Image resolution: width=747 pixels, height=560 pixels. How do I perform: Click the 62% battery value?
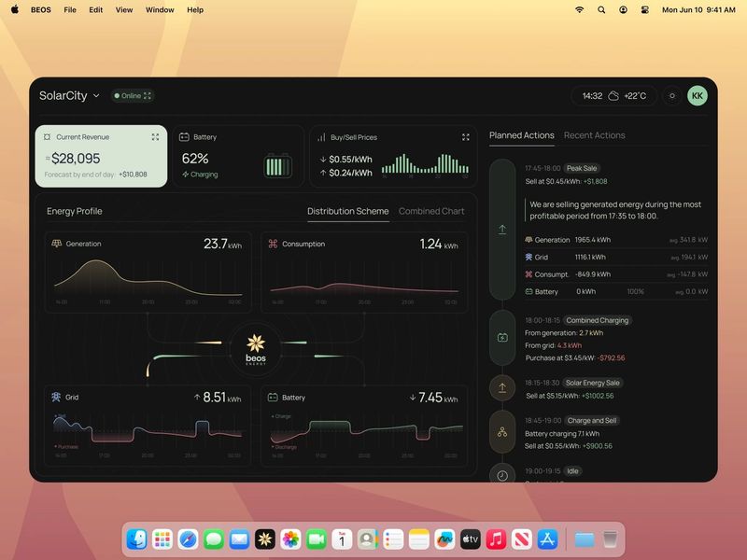(195, 159)
